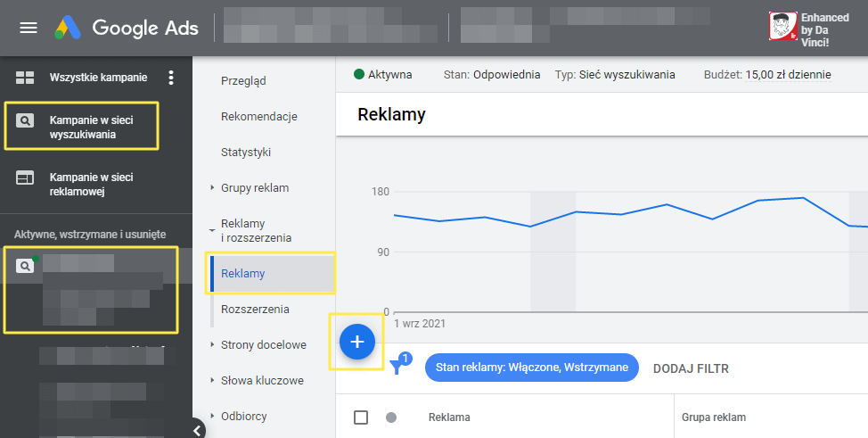Open the filter funnel icon

pyautogui.click(x=397, y=367)
